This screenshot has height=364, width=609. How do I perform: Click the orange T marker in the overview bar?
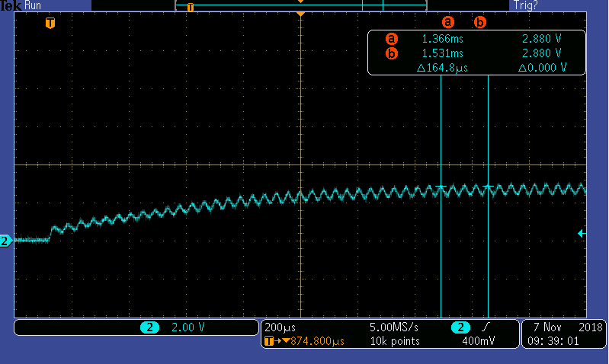pos(191,7)
